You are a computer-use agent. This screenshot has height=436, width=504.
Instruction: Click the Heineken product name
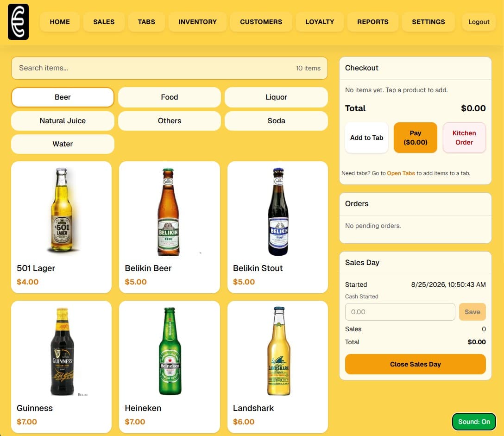coord(143,408)
